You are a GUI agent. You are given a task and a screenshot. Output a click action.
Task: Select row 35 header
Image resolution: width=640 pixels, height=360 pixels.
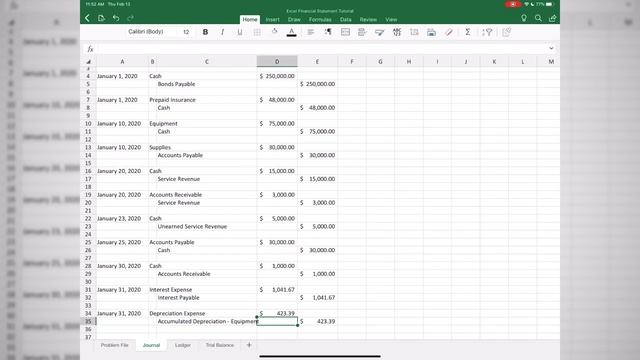point(88,321)
